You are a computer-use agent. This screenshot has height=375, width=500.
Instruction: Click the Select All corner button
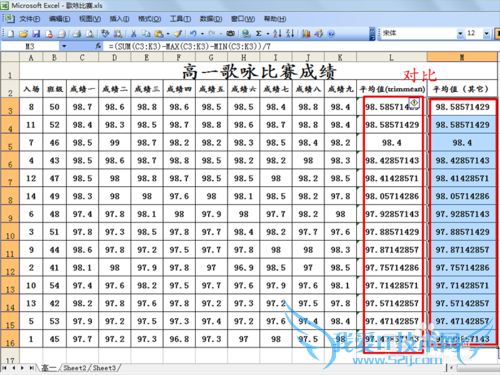coord(10,57)
